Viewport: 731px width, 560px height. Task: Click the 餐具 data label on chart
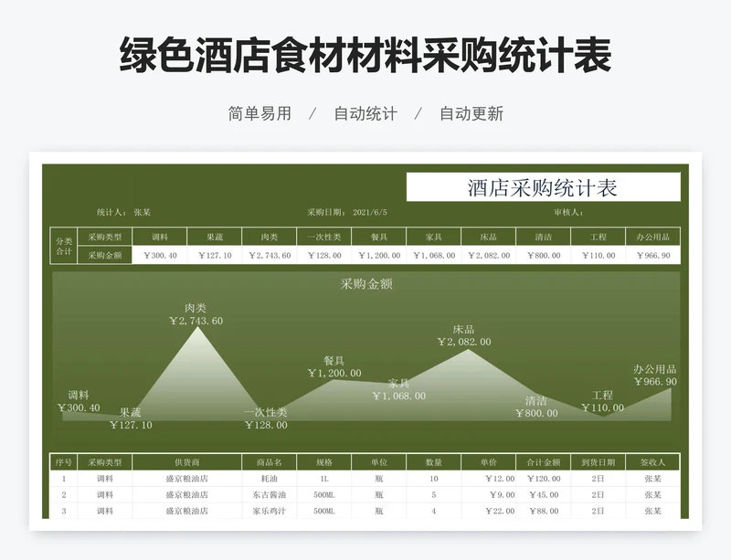coord(334,366)
